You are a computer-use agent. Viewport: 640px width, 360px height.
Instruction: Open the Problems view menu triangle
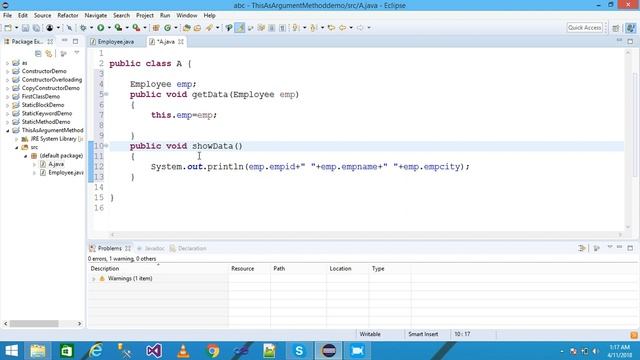[610, 247]
